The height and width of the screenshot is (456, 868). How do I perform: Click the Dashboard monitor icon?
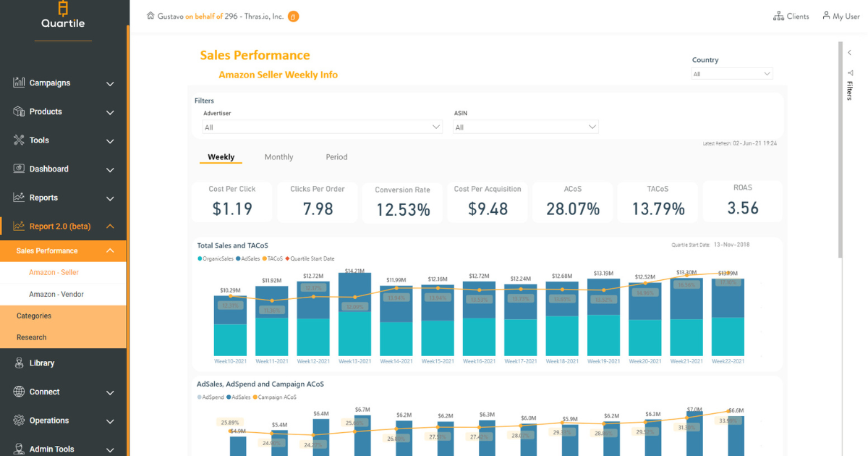19,169
